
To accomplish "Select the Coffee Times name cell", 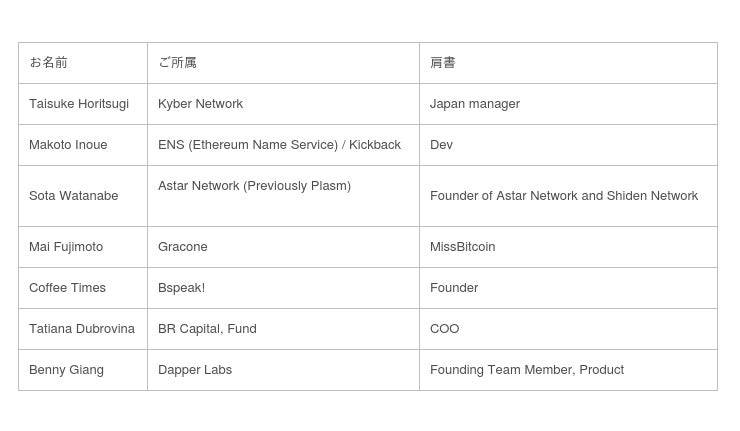I will click(x=67, y=288).
